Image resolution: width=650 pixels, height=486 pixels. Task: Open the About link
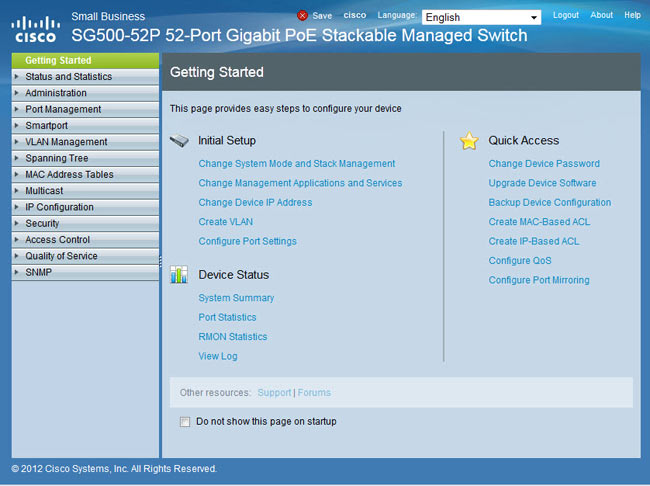tap(601, 15)
